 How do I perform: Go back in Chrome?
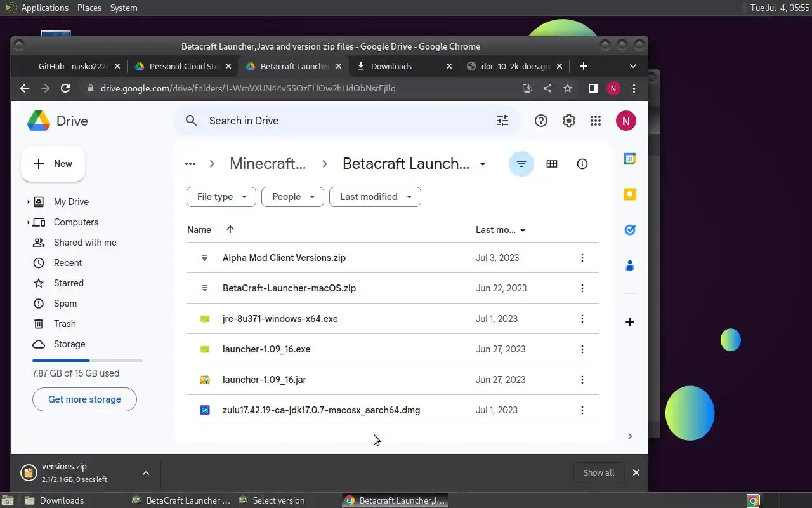[x=25, y=88]
